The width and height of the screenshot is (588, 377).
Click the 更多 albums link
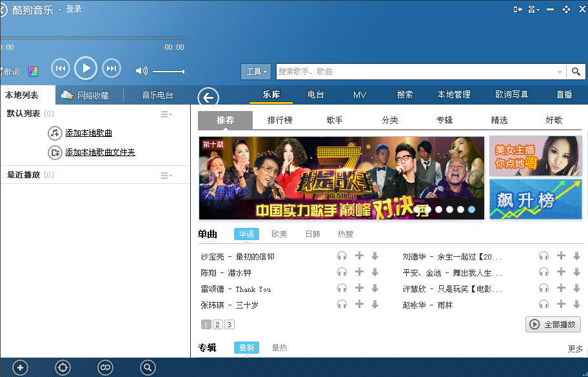click(x=575, y=349)
